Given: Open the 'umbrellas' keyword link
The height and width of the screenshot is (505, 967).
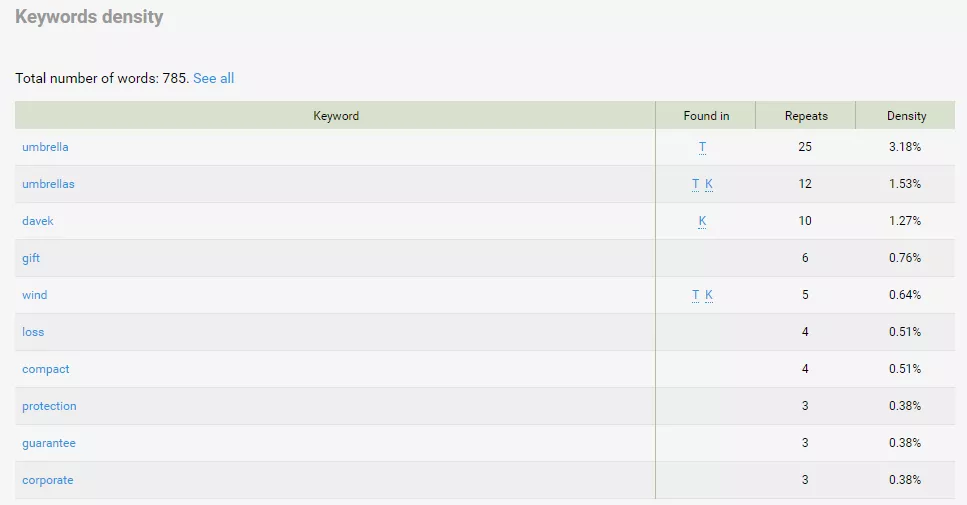Looking at the screenshot, I should (x=48, y=184).
